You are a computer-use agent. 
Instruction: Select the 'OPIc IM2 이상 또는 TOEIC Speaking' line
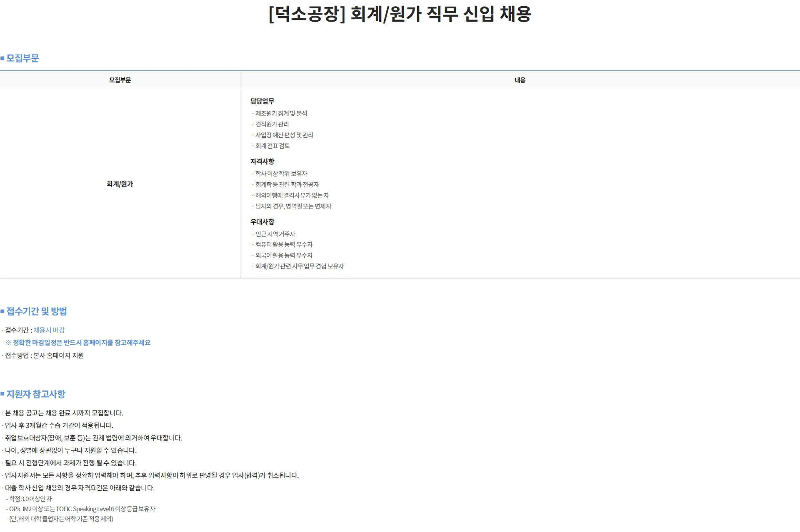click(x=82, y=509)
